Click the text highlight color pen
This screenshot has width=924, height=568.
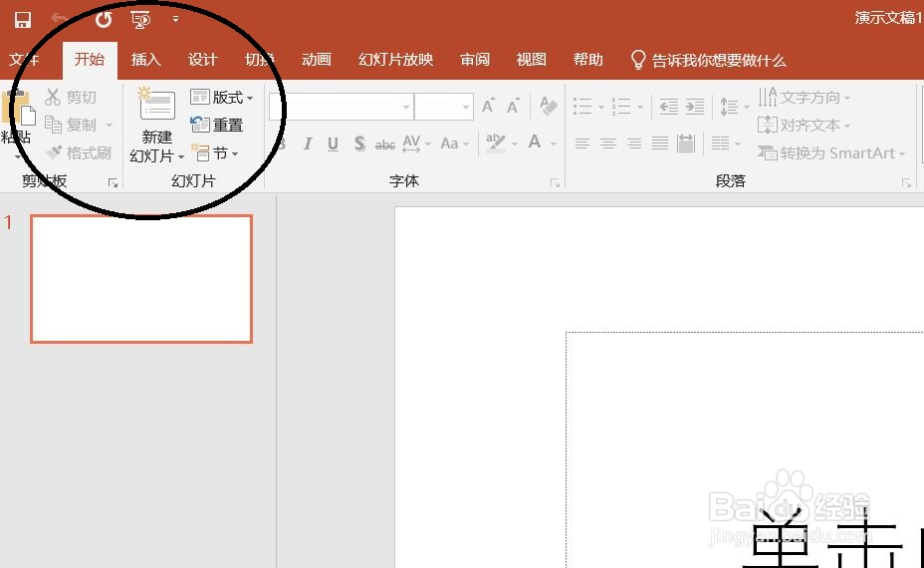(x=496, y=142)
